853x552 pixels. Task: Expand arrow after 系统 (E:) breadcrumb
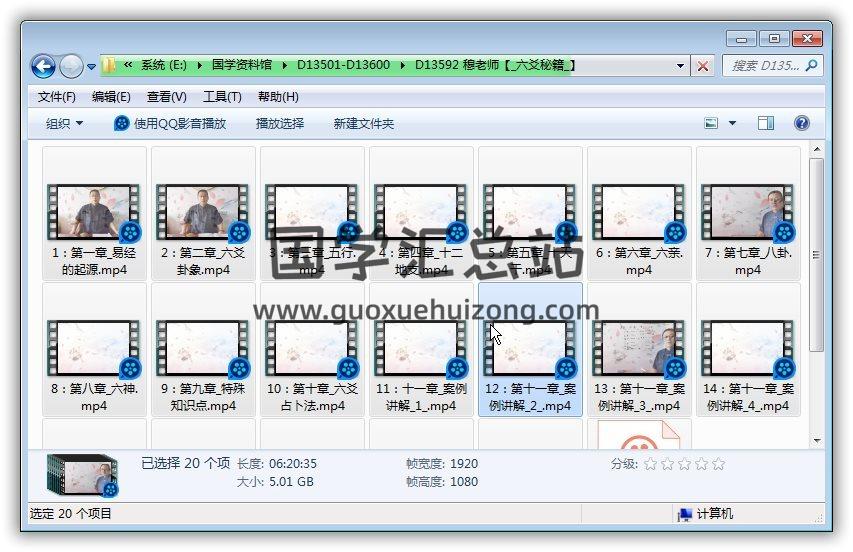pyautogui.click(x=200, y=66)
